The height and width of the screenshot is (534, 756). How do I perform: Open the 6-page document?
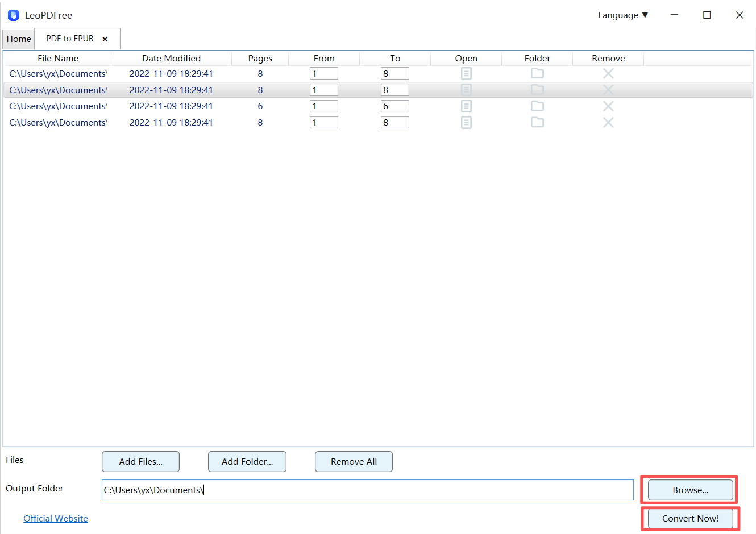coord(466,106)
